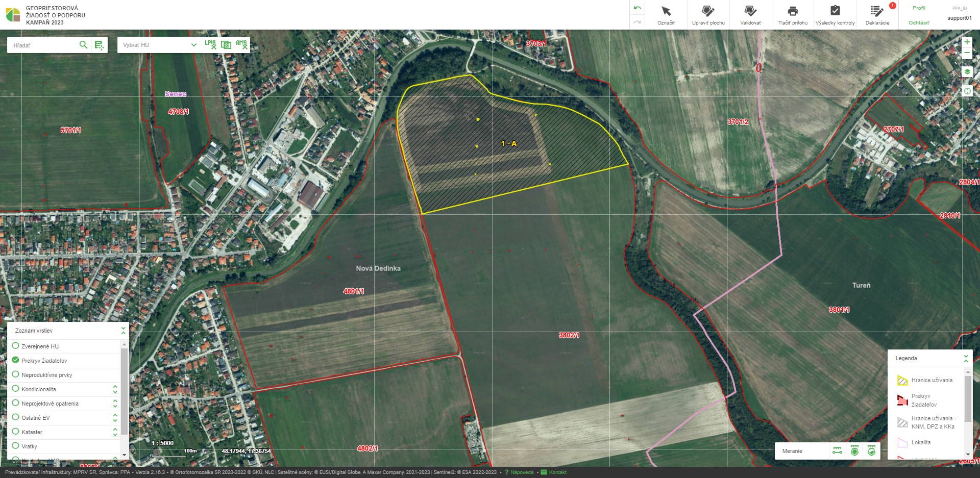Open the Upraviť plochu edit tool
This screenshot has width=980, height=478.
pyautogui.click(x=708, y=15)
